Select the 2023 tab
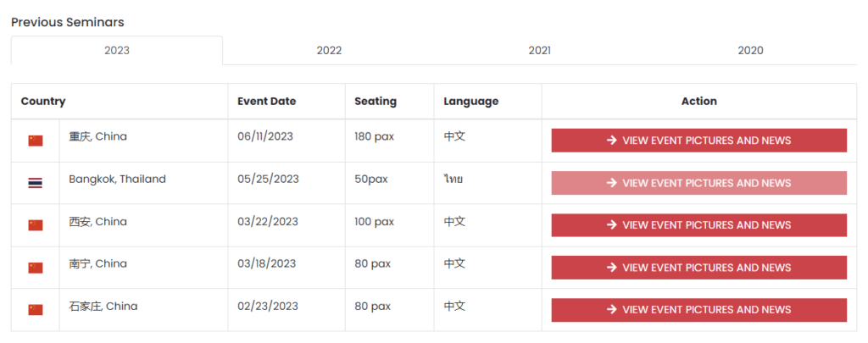This screenshot has height=343, width=868. 117,50
